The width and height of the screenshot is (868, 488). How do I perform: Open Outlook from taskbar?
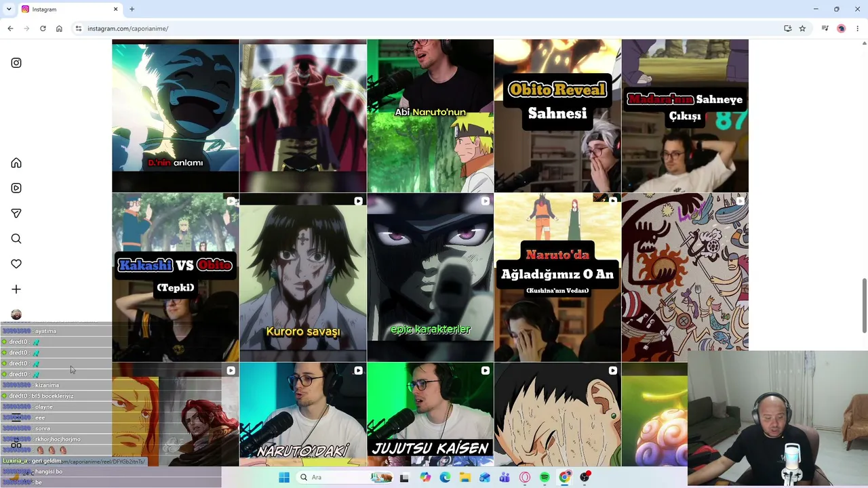(484, 477)
